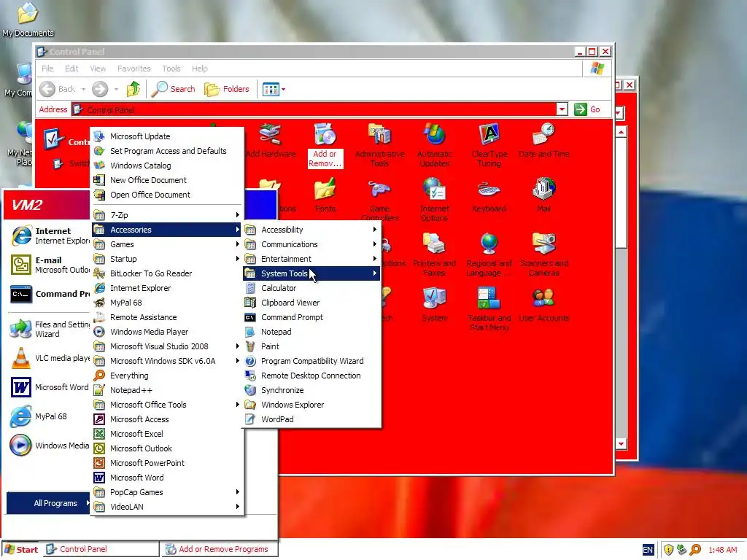
Task: Click the Go button beside address bar
Action: (587, 109)
